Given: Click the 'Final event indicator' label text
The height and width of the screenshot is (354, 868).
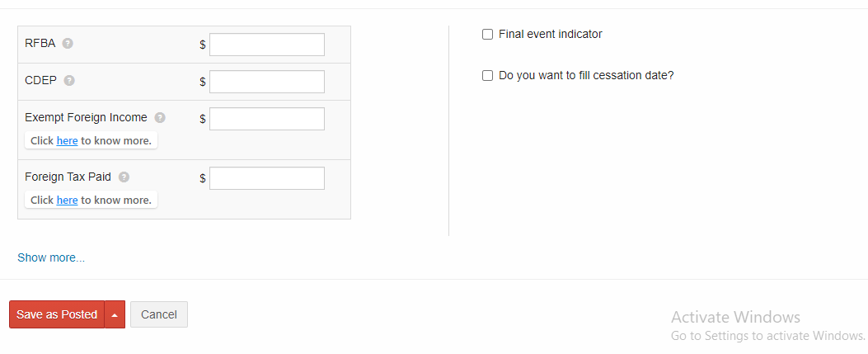Looking at the screenshot, I should click(551, 35).
